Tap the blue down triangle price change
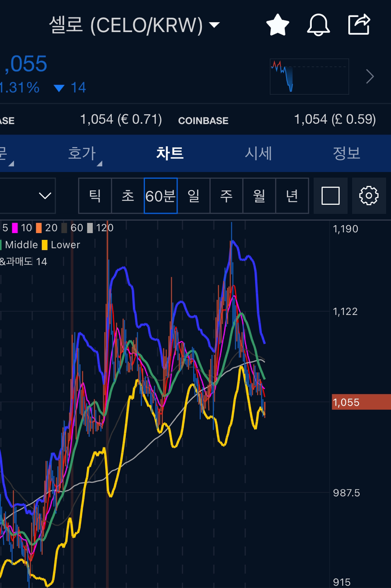Viewport: 391px width, 588px height. pos(59,88)
